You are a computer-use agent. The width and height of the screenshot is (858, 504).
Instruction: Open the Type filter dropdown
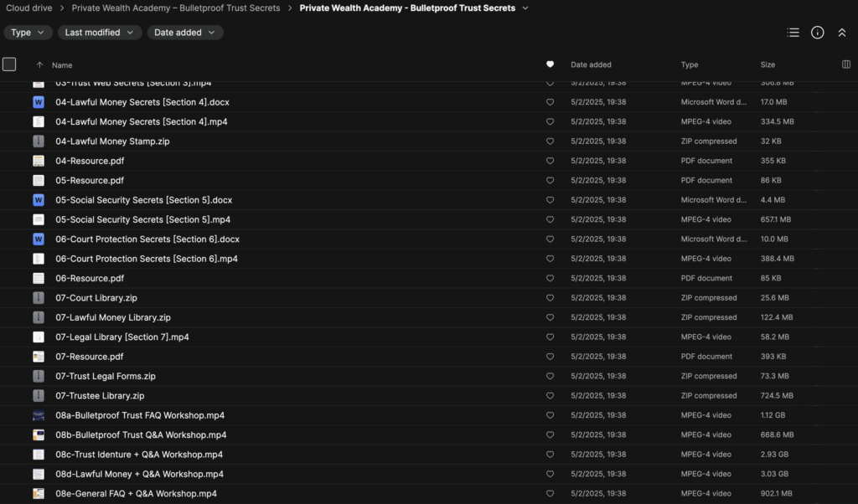pos(28,33)
